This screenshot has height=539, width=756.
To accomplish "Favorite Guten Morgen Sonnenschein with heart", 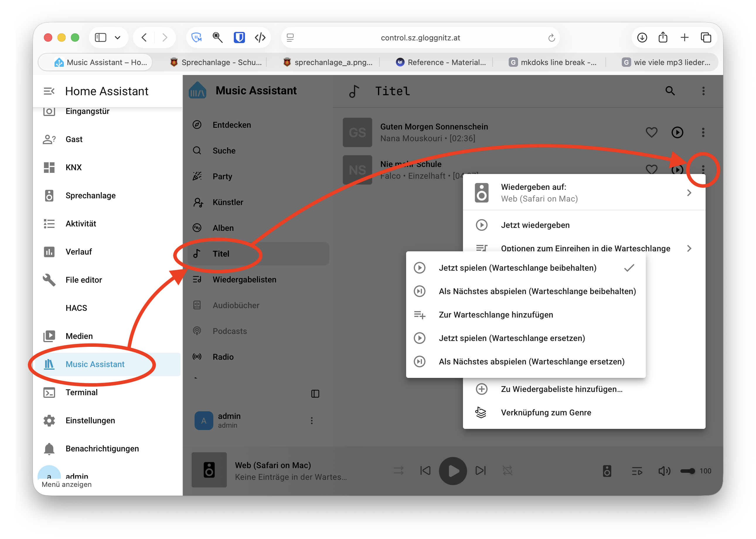I will pyautogui.click(x=651, y=132).
